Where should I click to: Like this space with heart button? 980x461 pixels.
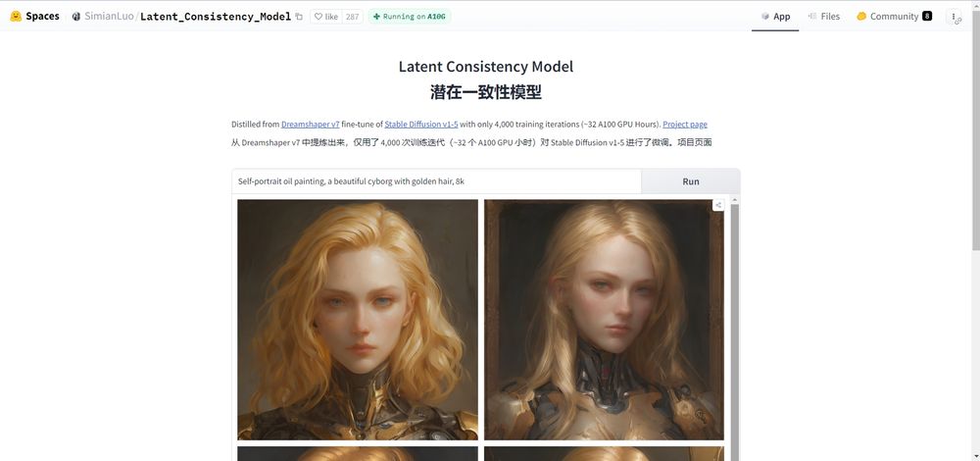point(325,17)
